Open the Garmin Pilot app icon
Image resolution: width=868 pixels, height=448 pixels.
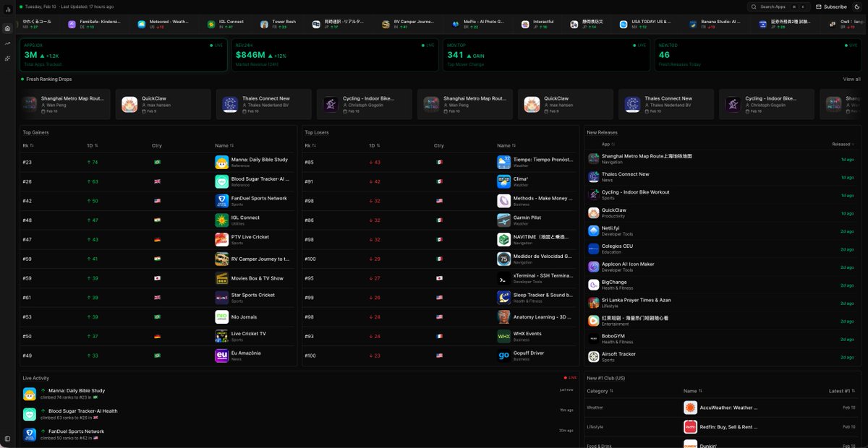pyautogui.click(x=503, y=220)
